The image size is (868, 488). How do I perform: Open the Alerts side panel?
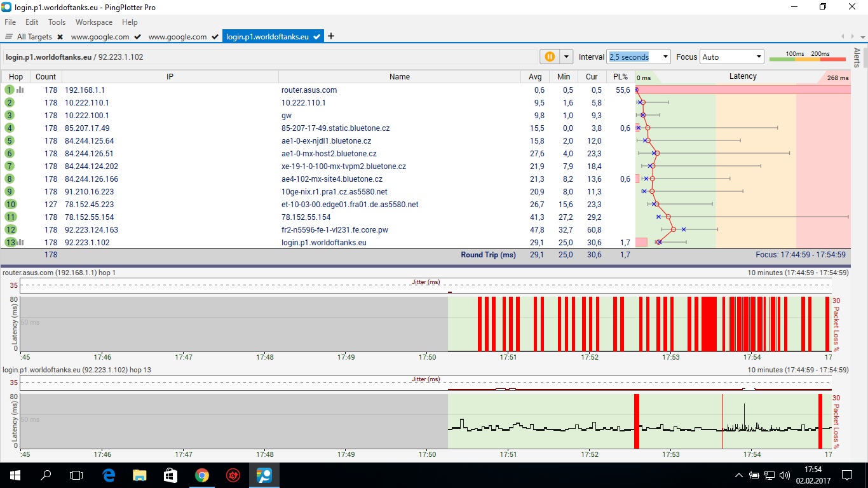coord(857,57)
